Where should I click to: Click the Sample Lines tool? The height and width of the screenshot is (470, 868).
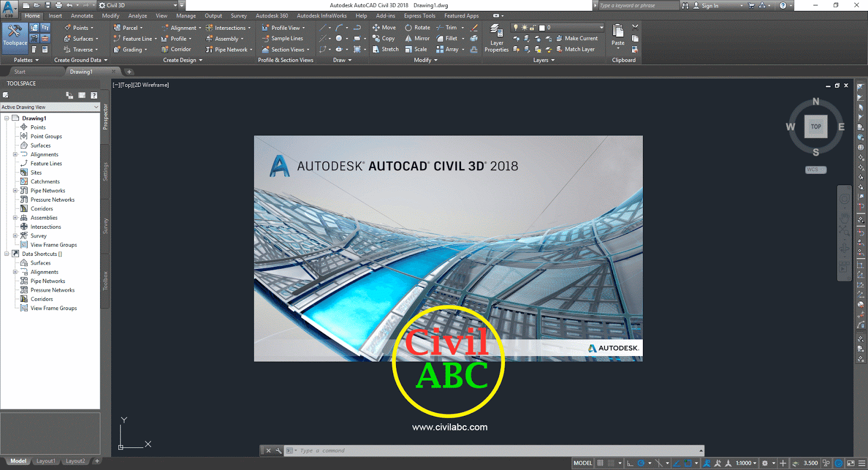pos(282,38)
